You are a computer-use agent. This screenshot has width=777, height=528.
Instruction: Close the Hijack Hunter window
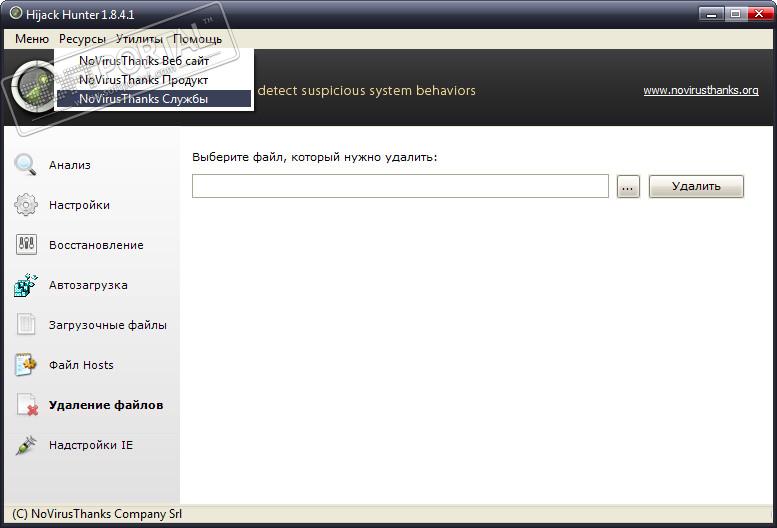759,14
